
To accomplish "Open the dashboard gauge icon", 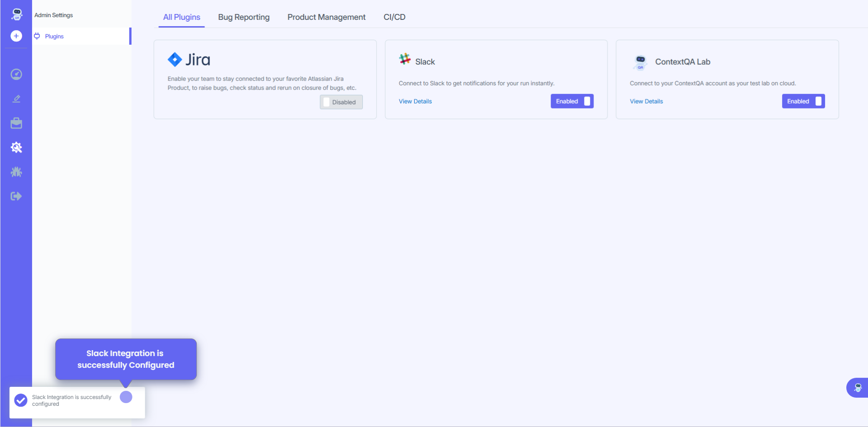I will coord(16,74).
